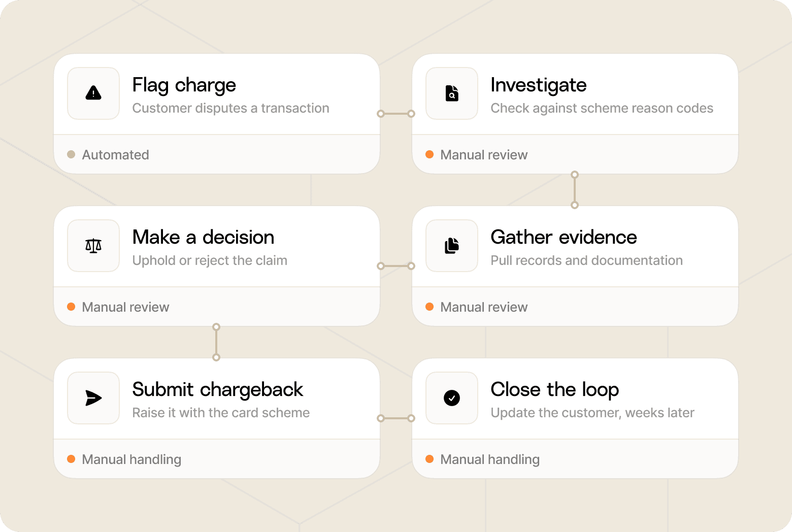This screenshot has width=792, height=532.
Task: Click Manual review label under Gather evidence
Action: click(x=484, y=307)
